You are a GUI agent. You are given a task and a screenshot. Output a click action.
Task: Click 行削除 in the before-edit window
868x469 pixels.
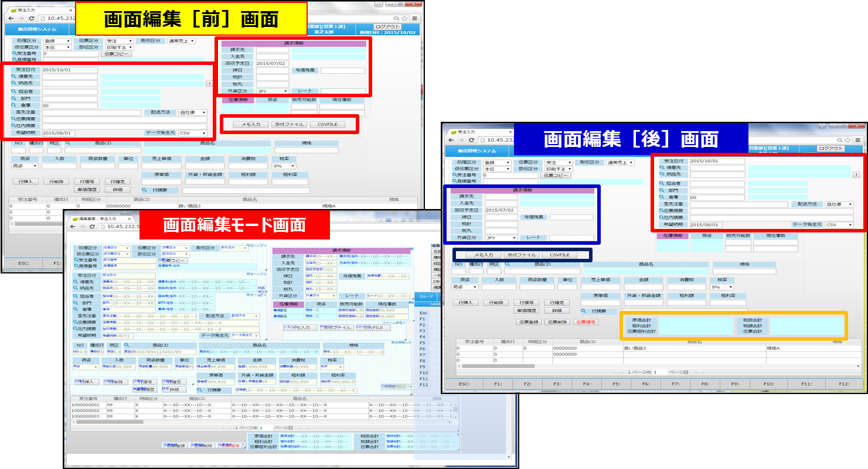tap(56, 182)
